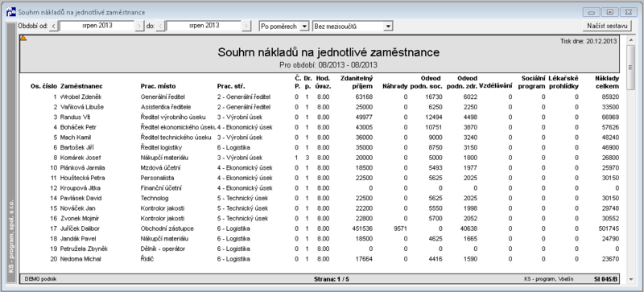Click the 'Období od' srpen 2013 field

point(97,26)
